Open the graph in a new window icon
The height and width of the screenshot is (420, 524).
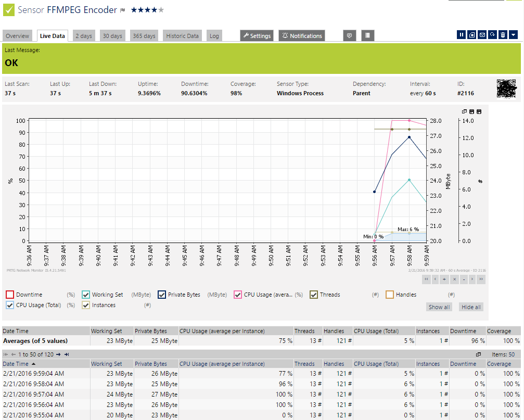(464, 111)
